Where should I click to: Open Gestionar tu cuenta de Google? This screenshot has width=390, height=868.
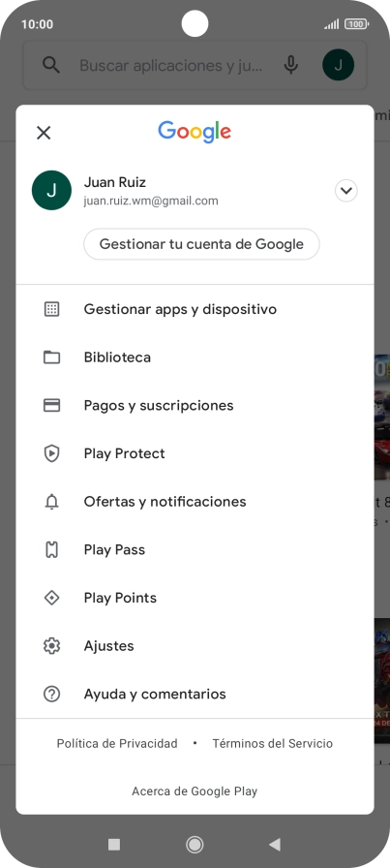click(x=201, y=244)
